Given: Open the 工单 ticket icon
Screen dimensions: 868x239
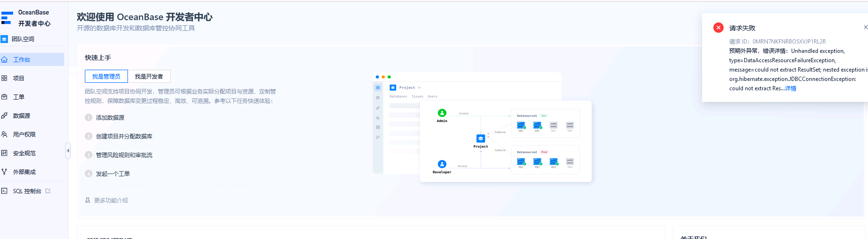Looking at the screenshot, I should (4, 97).
